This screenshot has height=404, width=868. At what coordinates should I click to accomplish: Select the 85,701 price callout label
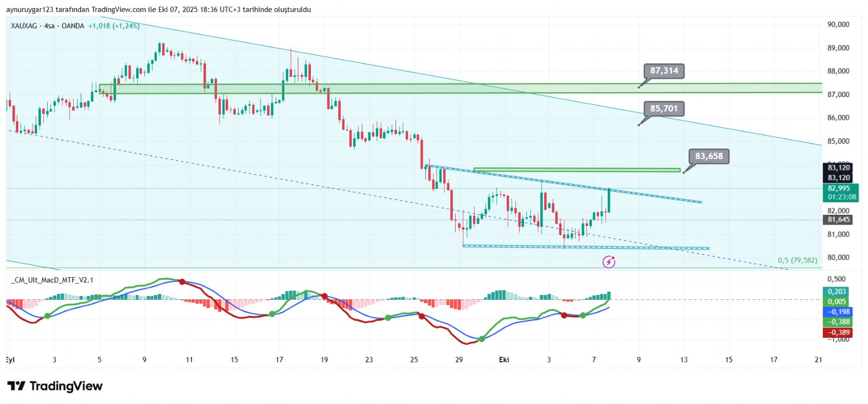point(664,109)
